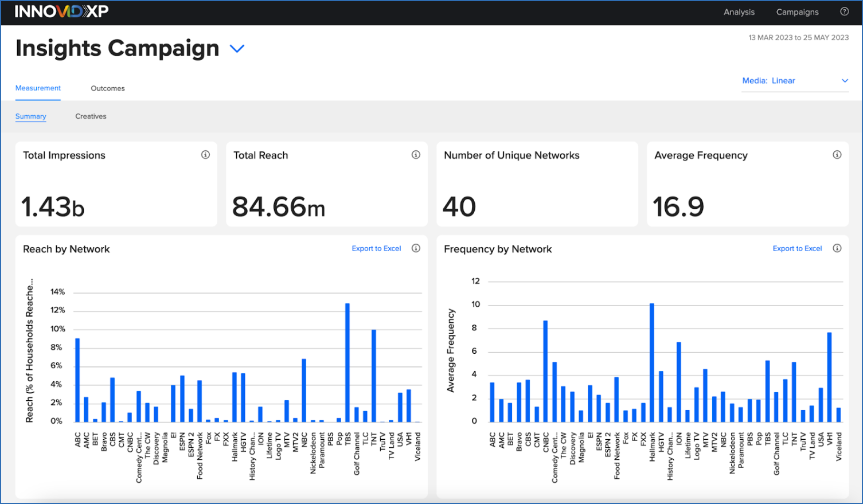Go to the Campaigns menu

pos(797,11)
